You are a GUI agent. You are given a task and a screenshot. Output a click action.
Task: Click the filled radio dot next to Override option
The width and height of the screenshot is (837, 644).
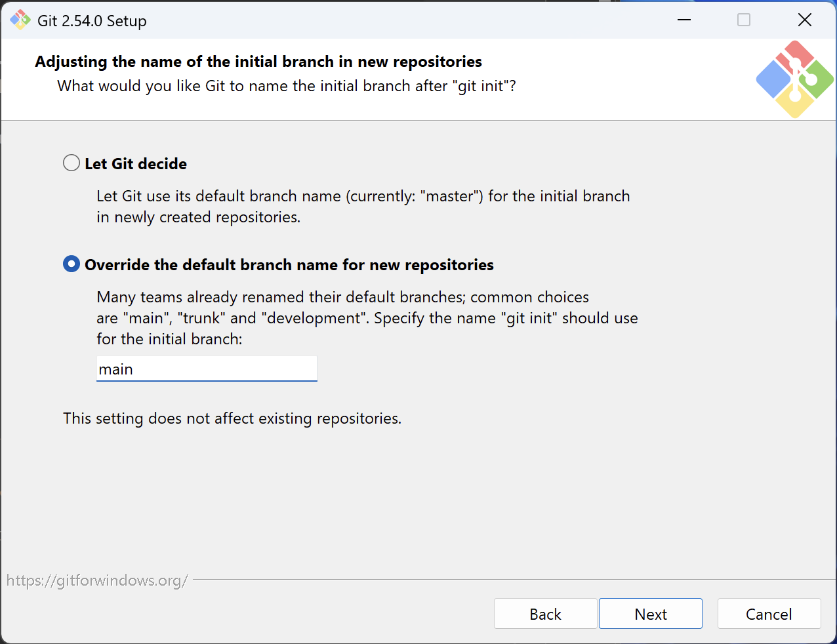(71, 264)
